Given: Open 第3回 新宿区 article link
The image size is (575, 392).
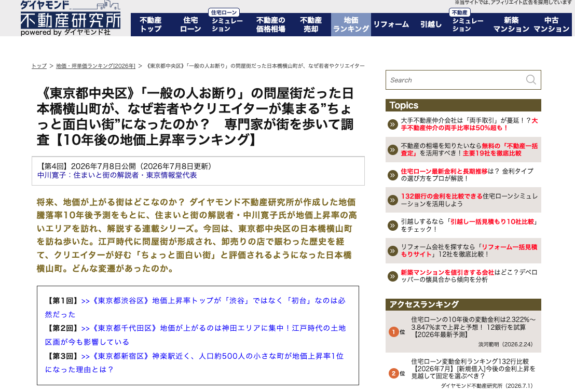Looking at the screenshot, I should (x=195, y=362).
